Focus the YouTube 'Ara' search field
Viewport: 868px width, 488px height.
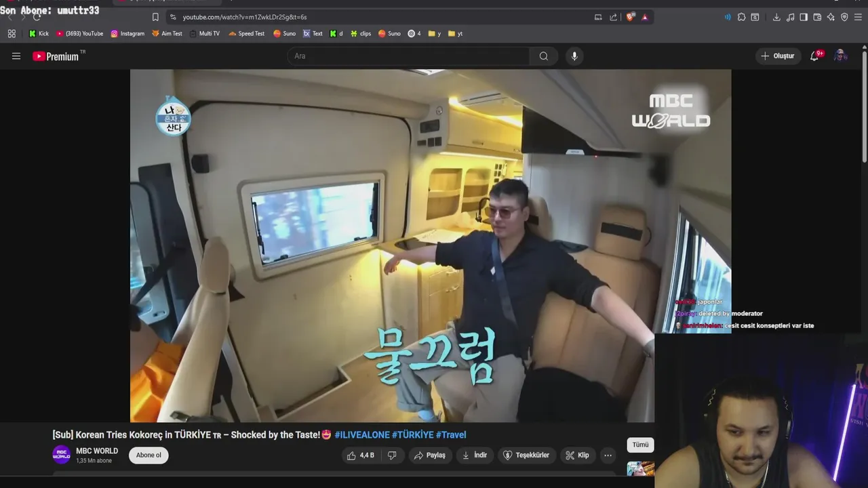coord(408,56)
